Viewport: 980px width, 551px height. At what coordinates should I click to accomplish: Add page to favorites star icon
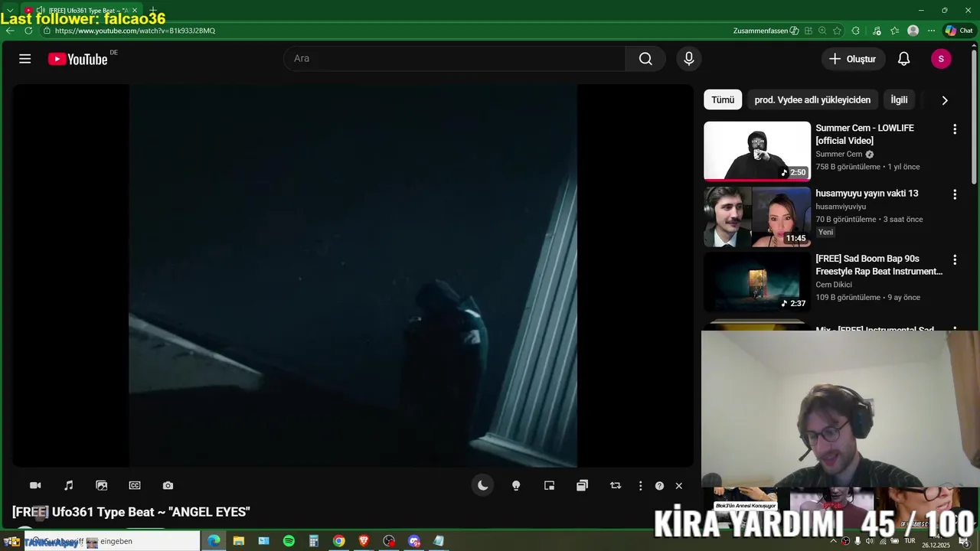tap(837, 31)
